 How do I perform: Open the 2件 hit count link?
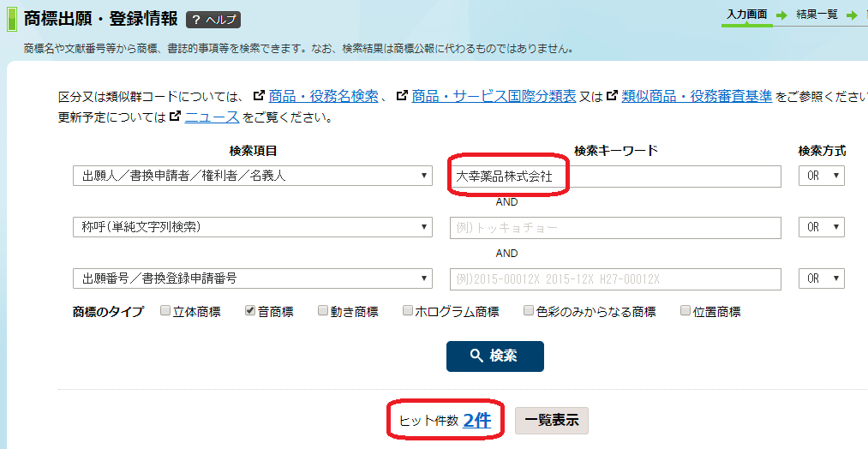click(477, 421)
